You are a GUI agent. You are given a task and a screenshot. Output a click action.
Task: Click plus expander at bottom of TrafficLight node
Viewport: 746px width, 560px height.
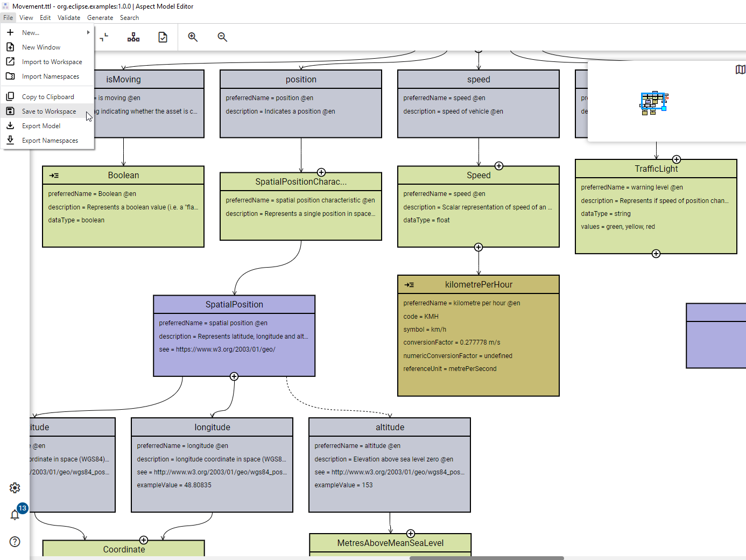[656, 254]
